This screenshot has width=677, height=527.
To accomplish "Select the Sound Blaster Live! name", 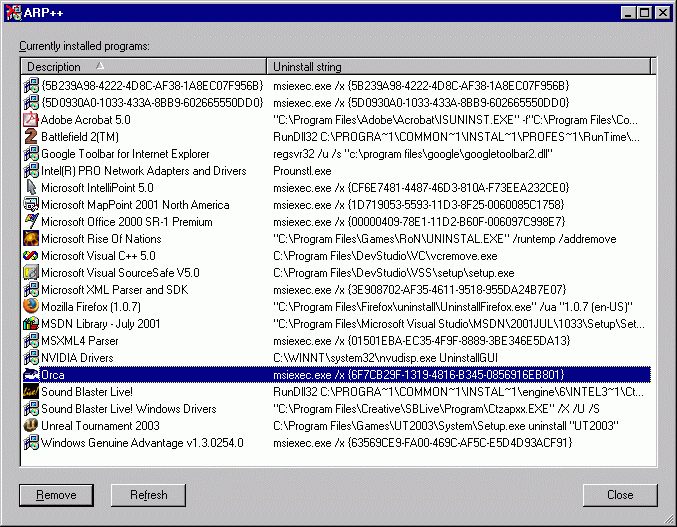I will (x=87, y=391).
